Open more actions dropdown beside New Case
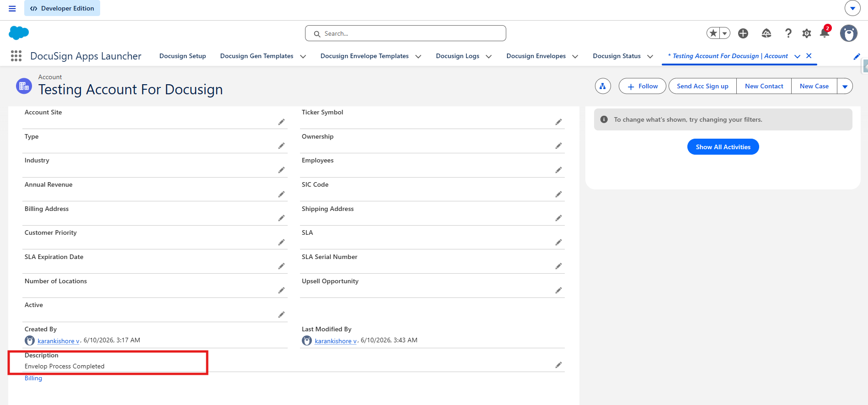 pos(845,86)
